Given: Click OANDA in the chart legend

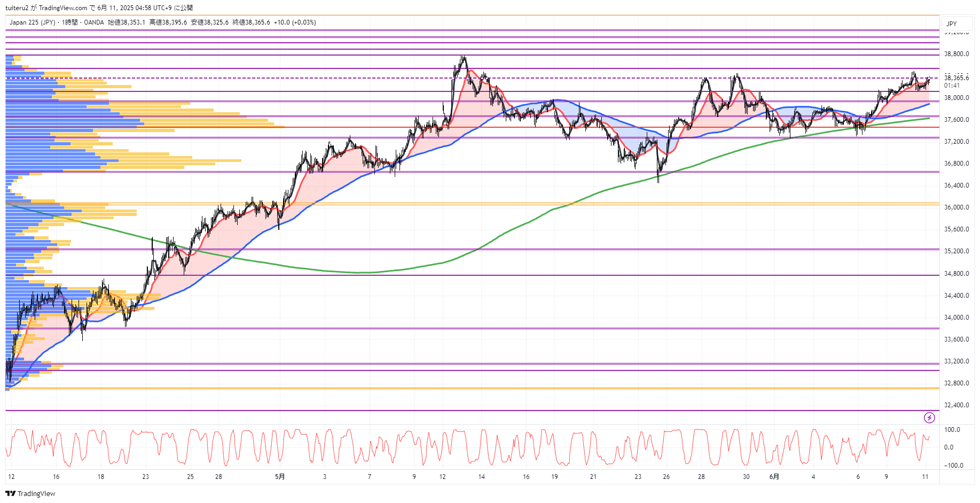Looking at the screenshot, I should tap(94, 22).
